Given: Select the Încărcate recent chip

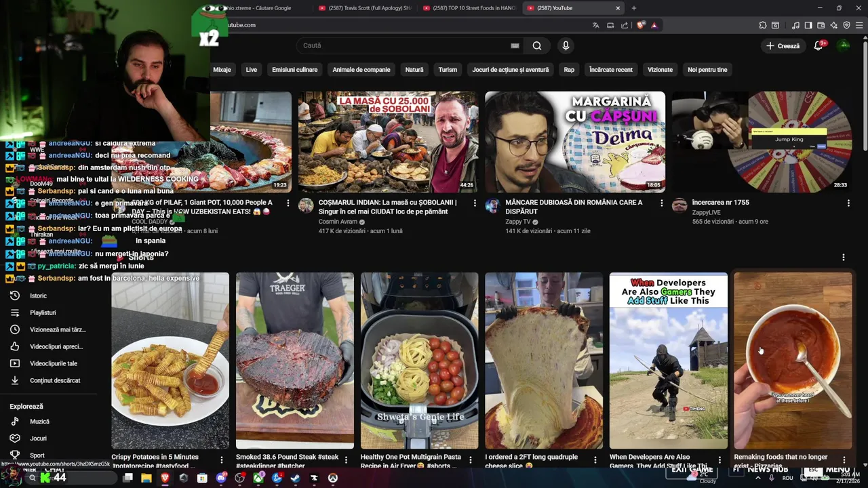Looking at the screenshot, I should pyautogui.click(x=611, y=69).
